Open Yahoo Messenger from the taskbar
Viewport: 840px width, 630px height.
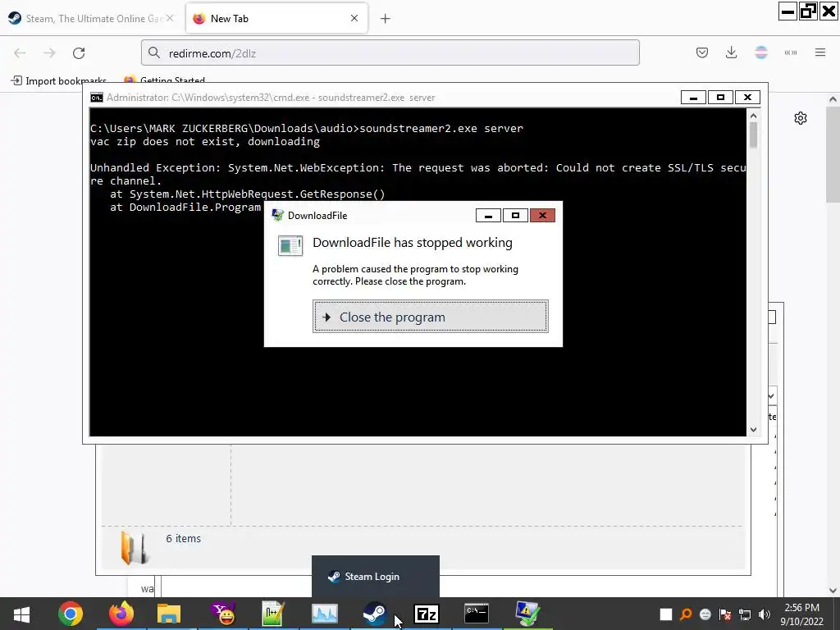click(x=223, y=614)
